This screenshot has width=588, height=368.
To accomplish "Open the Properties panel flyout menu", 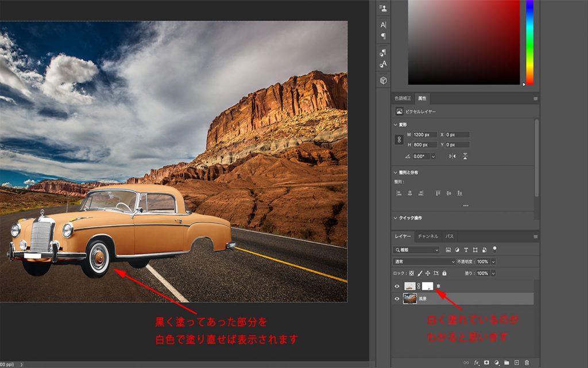I will tap(536, 99).
